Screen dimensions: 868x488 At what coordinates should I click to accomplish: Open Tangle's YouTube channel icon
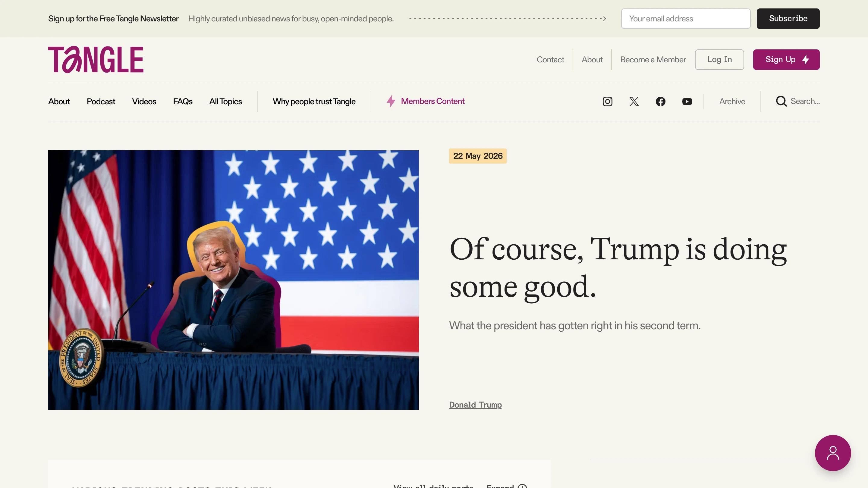click(x=687, y=102)
